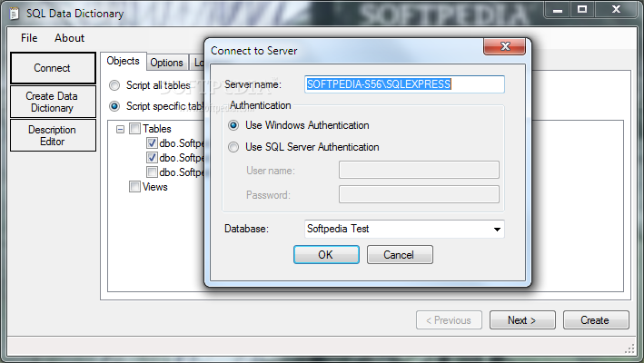Uncheck the first dbo.Softpe table checkbox
644x363 pixels.
(152, 143)
